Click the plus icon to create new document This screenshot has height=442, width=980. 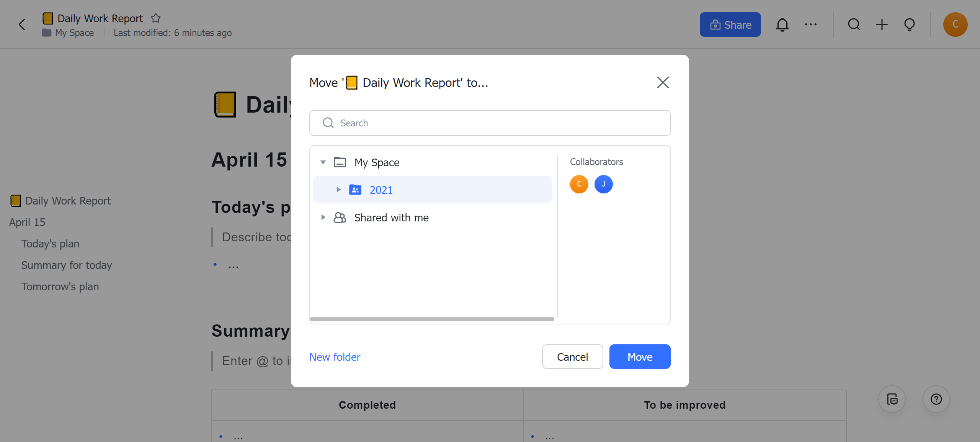(x=882, y=24)
